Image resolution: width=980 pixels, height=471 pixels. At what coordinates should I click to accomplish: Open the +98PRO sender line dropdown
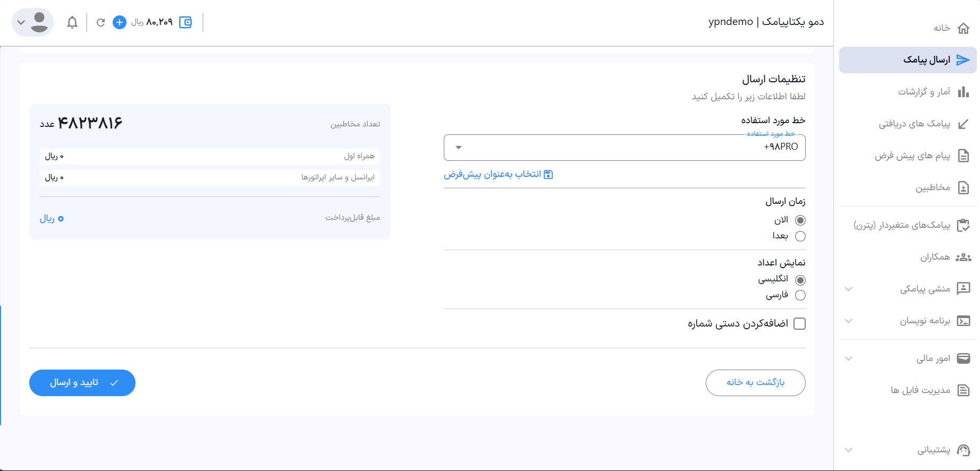(624, 147)
